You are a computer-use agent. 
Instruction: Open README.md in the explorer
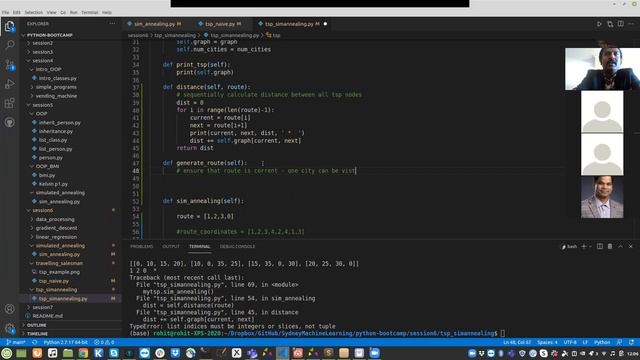[x=47, y=316]
